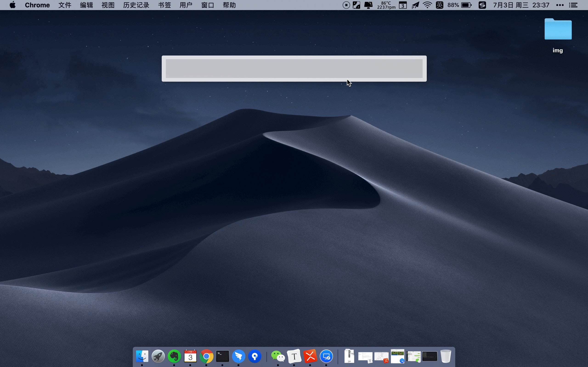The image size is (588, 367).
Task: Open the 历史记录 menu
Action: tap(136, 5)
